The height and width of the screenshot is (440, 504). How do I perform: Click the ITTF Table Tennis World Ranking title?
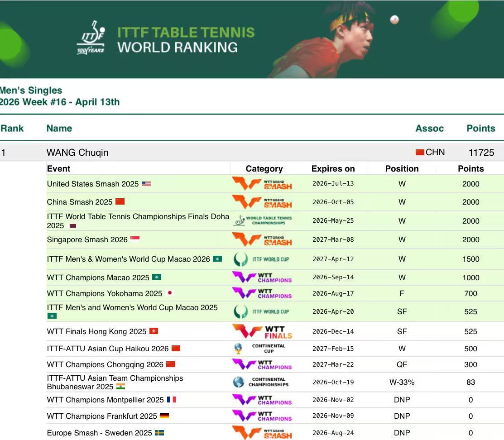coord(186,40)
